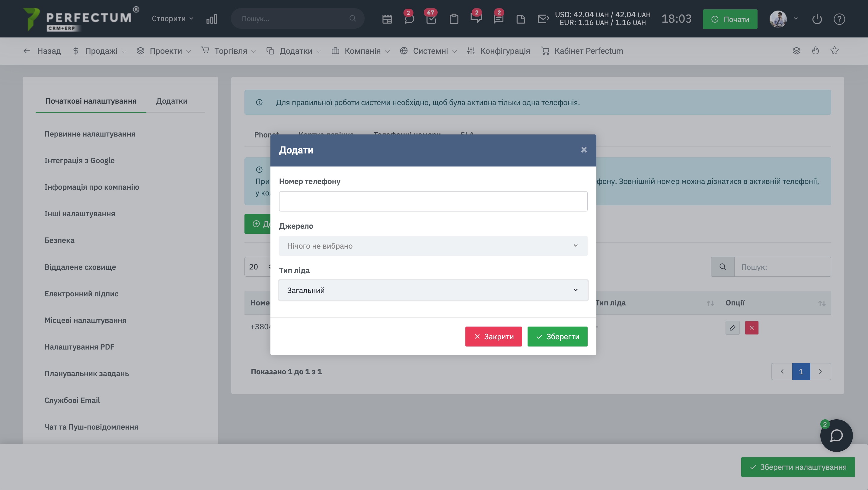Open the Продажі menu
Viewport: 868px width, 490px height.
[x=101, y=51]
